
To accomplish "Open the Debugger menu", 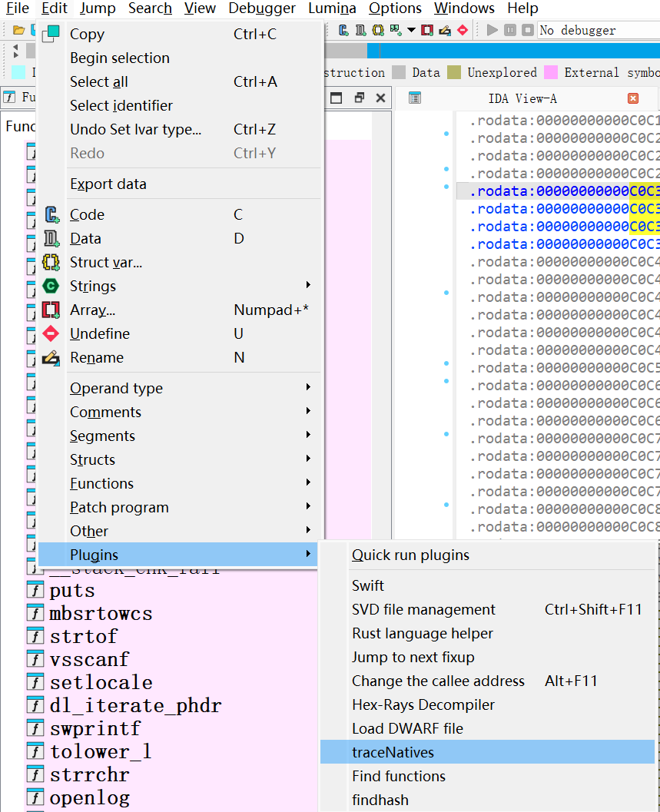I will (262, 8).
